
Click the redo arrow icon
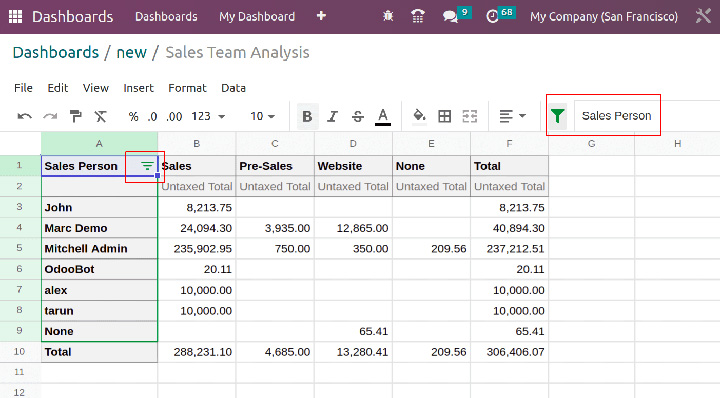(x=50, y=116)
